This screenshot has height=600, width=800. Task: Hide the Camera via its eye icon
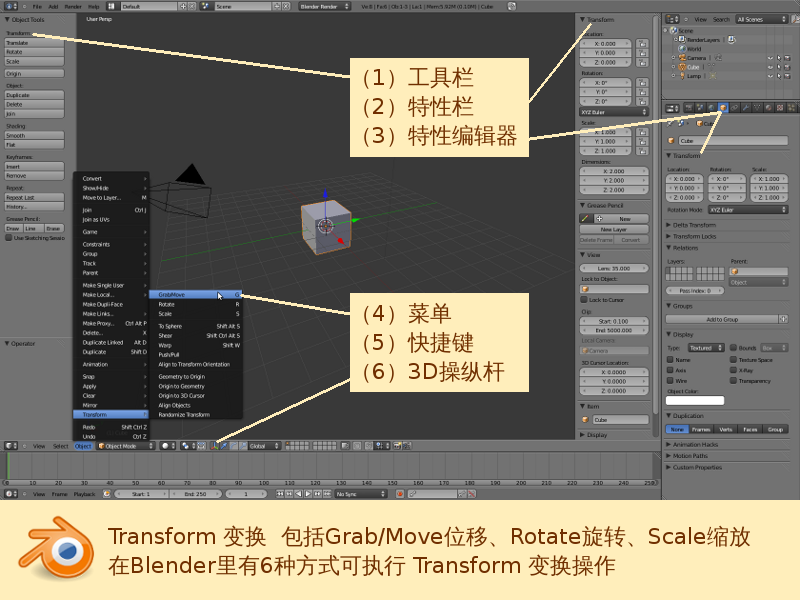click(770, 58)
